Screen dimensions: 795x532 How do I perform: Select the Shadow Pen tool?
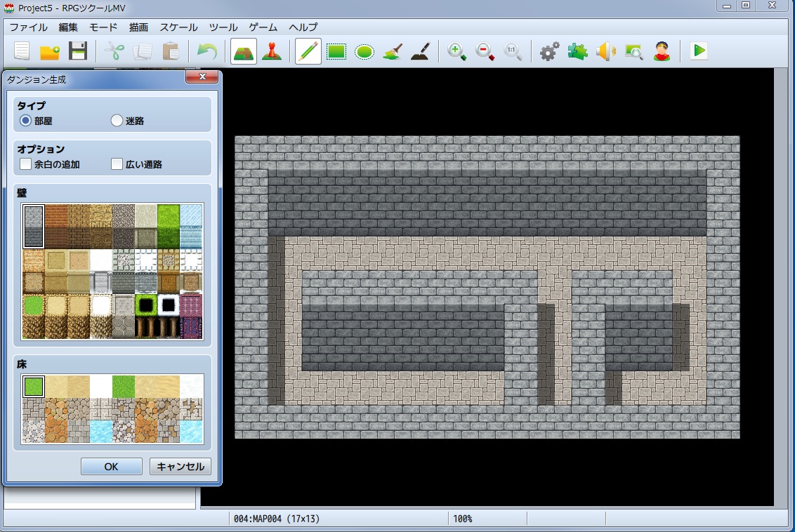[x=420, y=51]
